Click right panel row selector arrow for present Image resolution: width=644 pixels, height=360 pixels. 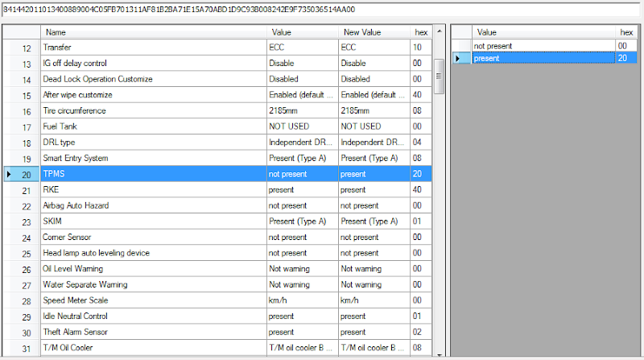[x=461, y=58]
